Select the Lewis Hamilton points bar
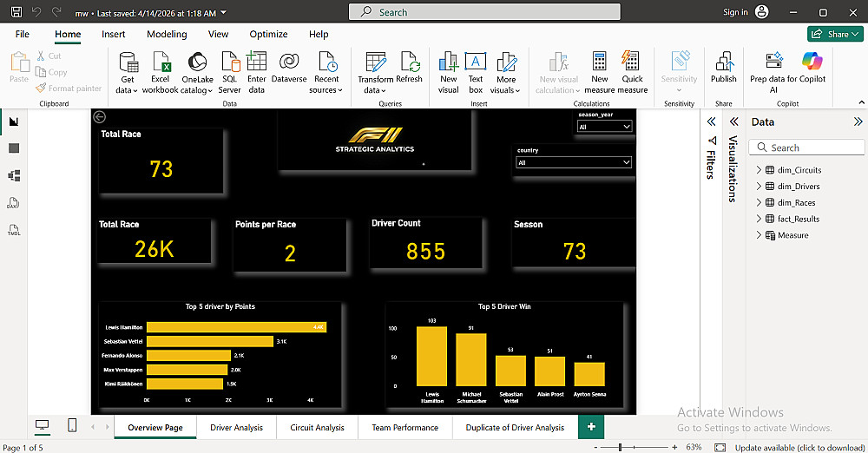Screen dimensions: 868x453 point(236,327)
